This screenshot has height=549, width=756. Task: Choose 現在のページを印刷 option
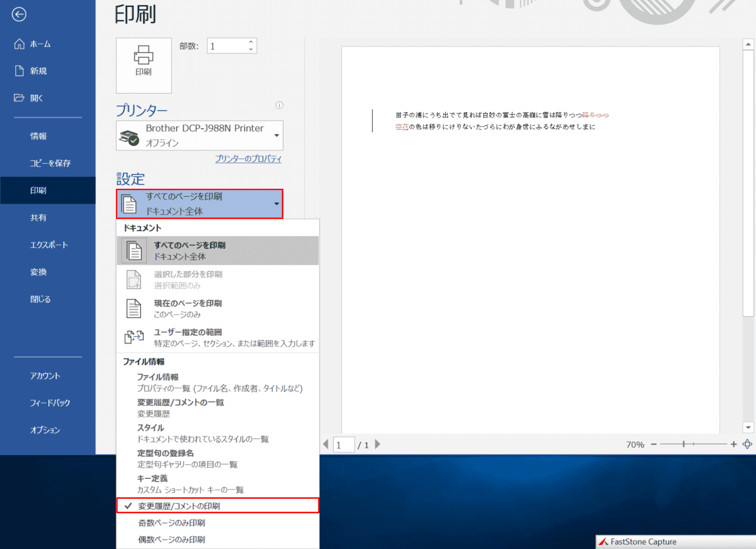218,309
